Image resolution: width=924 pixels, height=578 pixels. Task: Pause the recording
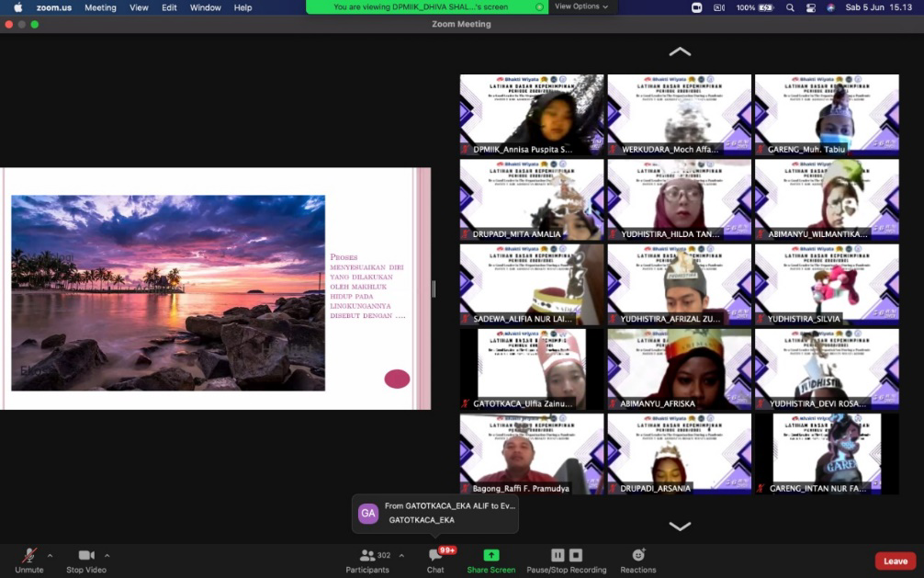558,555
